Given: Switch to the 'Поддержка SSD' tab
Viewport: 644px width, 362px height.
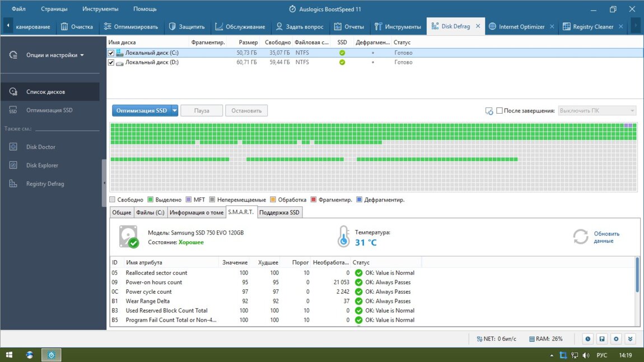Looking at the screenshot, I should click(x=279, y=213).
